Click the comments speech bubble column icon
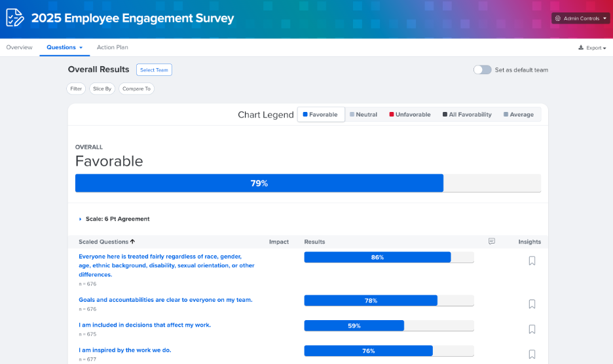 (492, 242)
